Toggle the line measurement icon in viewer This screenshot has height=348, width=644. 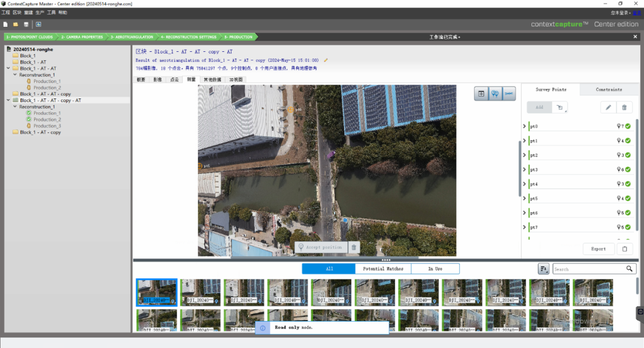pyautogui.click(x=509, y=94)
